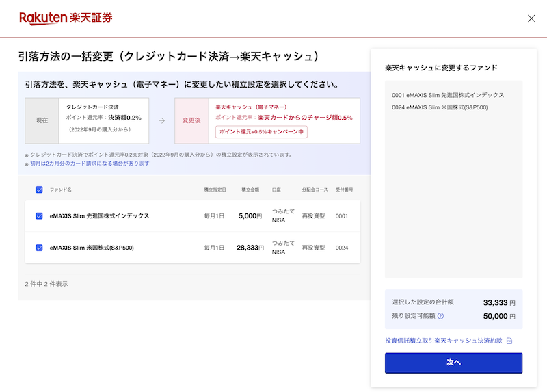Open 投資信託積立取引楽天キャッシュ決済約款 link
The image size is (547, 392).
pos(443,340)
